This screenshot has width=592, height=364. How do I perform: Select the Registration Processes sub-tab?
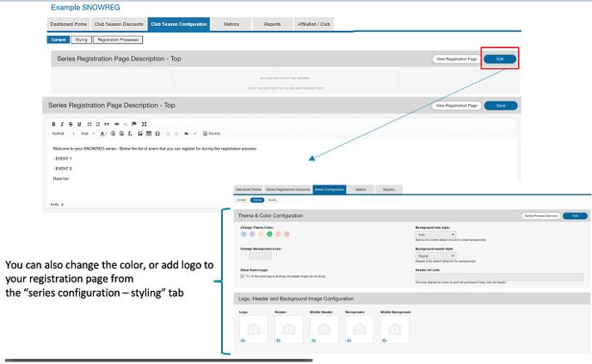click(120, 40)
